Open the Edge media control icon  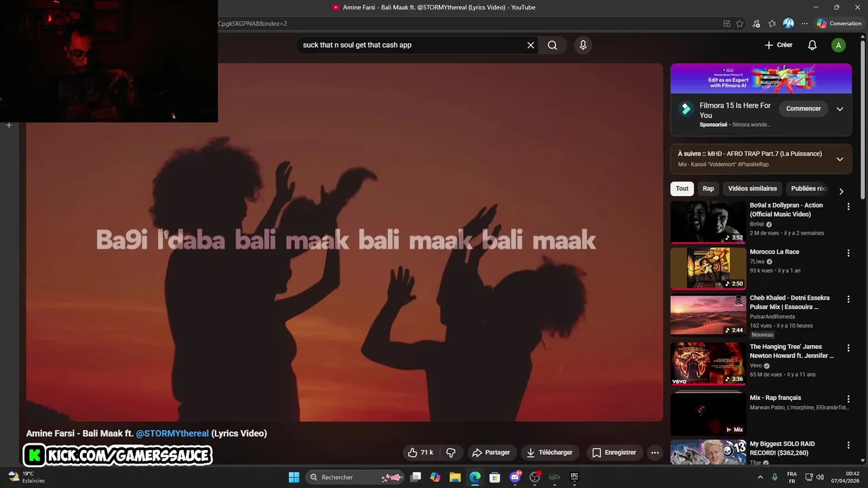click(x=756, y=24)
